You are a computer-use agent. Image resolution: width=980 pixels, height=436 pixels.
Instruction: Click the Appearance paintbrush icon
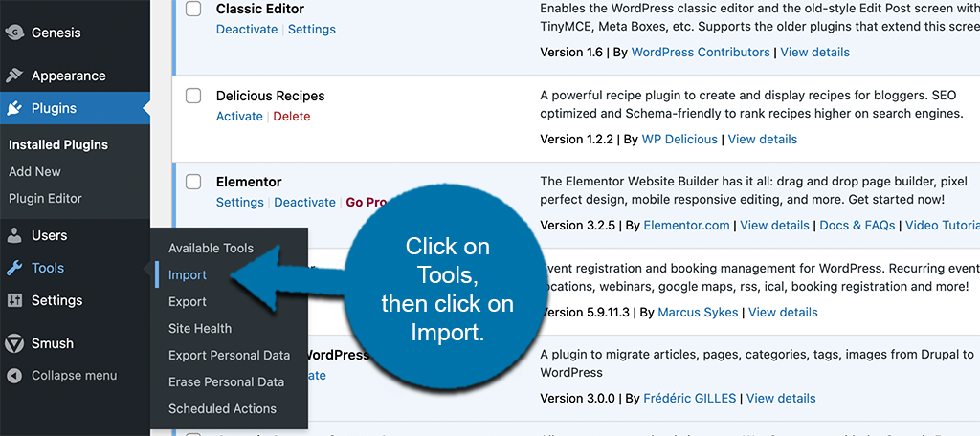(x=14, y=76)
